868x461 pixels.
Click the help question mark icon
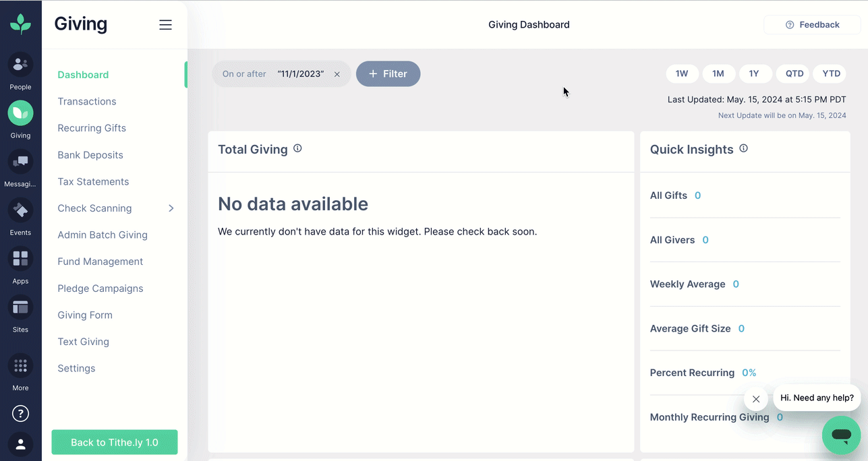[20, 413]
